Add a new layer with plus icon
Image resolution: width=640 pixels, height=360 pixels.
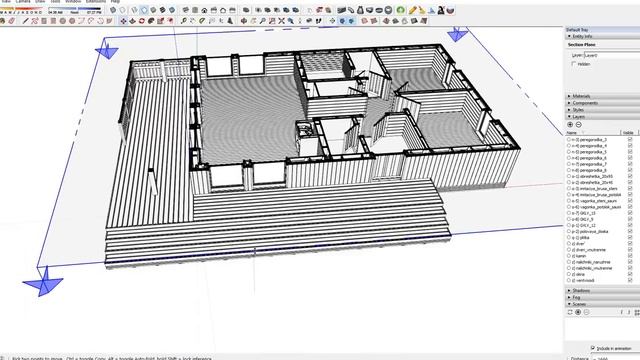point(570,124)
